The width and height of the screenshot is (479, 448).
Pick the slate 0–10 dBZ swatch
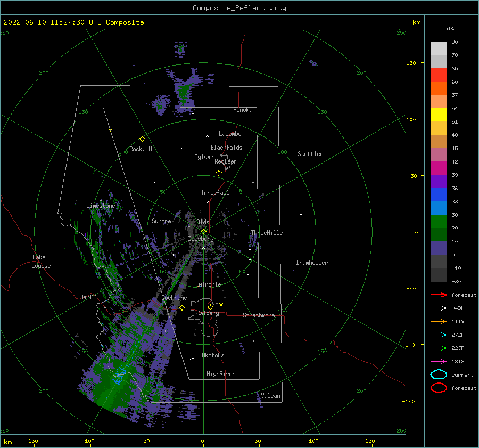click(439, 248)
